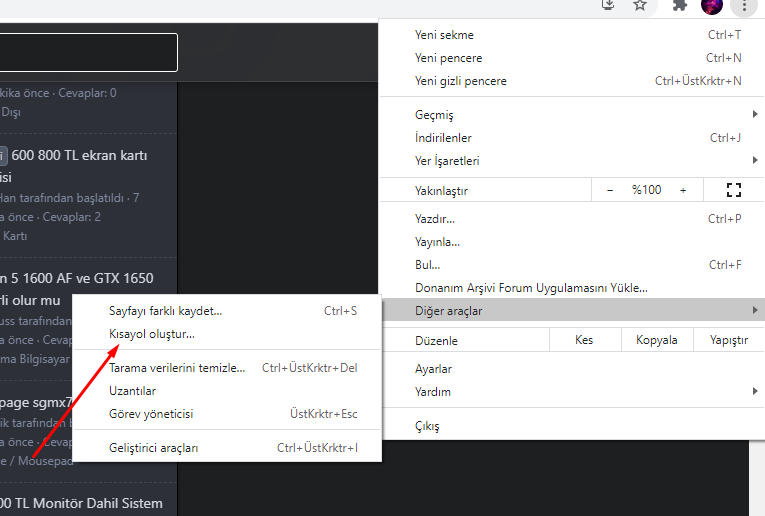Click the Kes button
This screenshot has height=516, width=765.
point(585,340)
